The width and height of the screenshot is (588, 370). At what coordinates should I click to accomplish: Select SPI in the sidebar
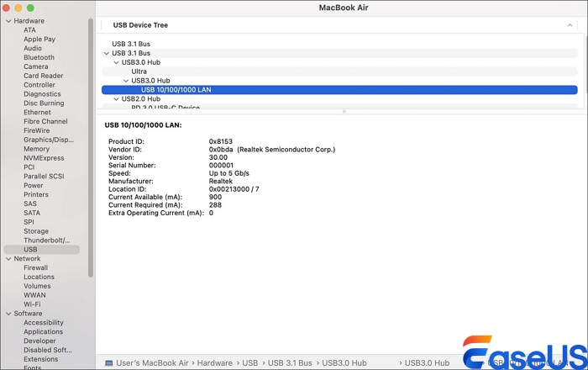tap(29, 222)
